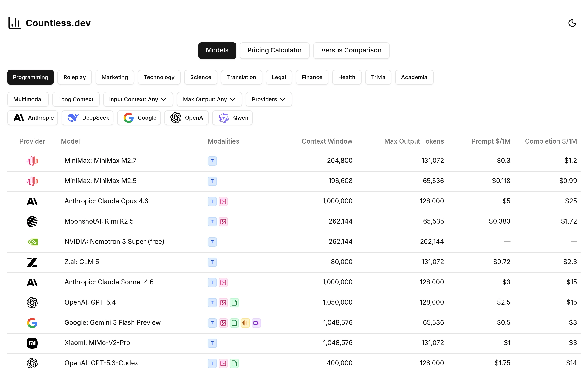Click the file modality icon for GPT-5.3-Codex
Image resolution: width=588 pixels, height=368 pixels.
point(234,363)
